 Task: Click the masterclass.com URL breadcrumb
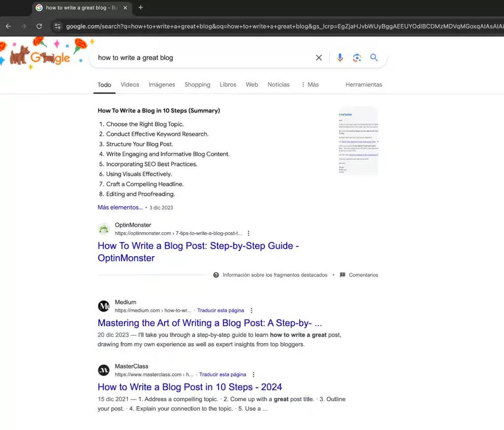pos(154,374)
